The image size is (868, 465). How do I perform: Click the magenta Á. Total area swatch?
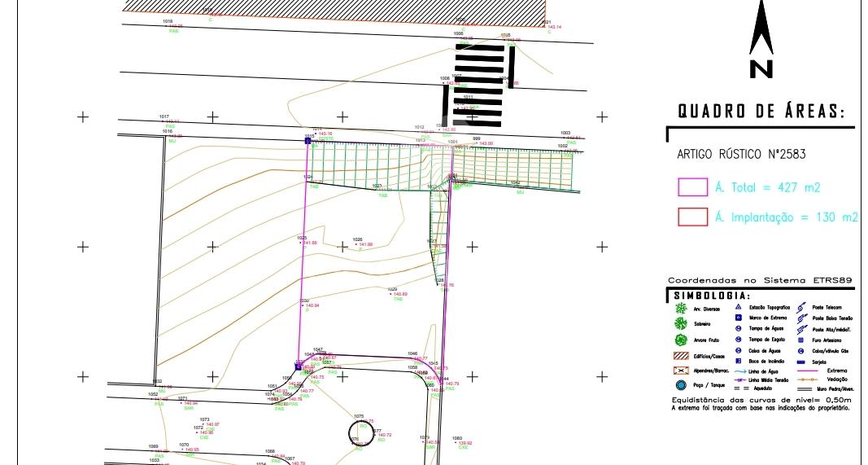(x=693, y=187)
